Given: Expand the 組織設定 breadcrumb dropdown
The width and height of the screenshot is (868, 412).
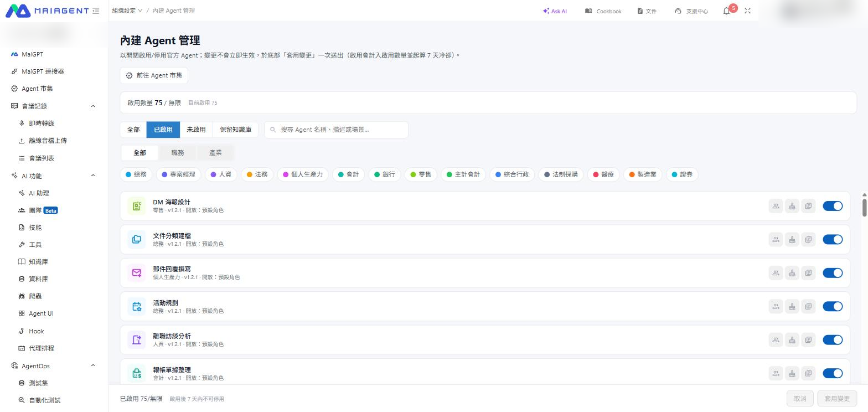Looking at the screenshot, I should point(127,11).
